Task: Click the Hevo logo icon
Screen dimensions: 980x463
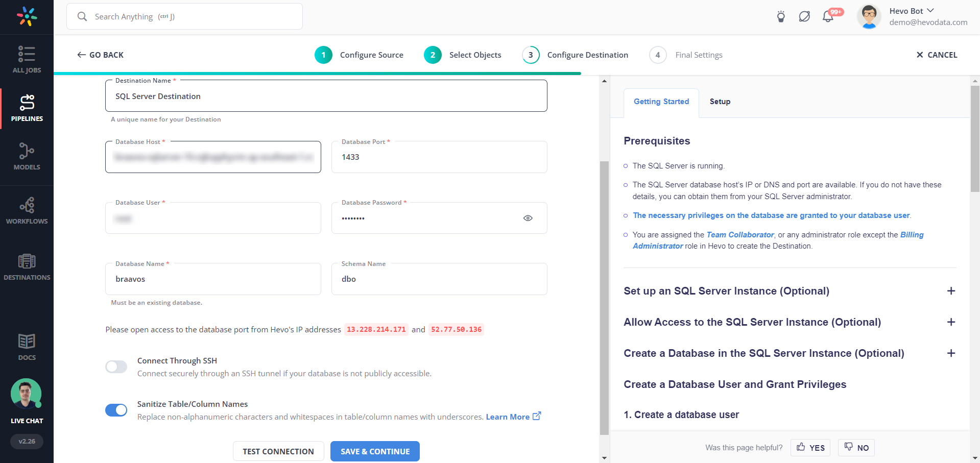Action: 27,16
